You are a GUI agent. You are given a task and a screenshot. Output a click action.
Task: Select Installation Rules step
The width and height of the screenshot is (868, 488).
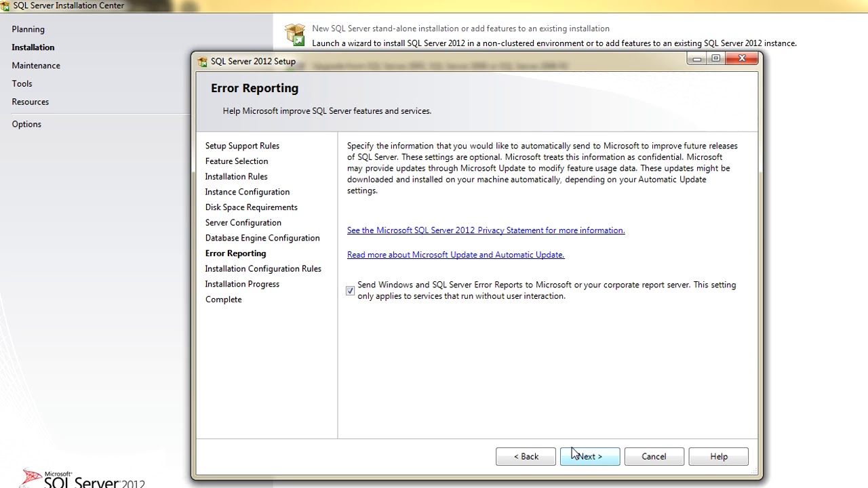click(236, 177)
